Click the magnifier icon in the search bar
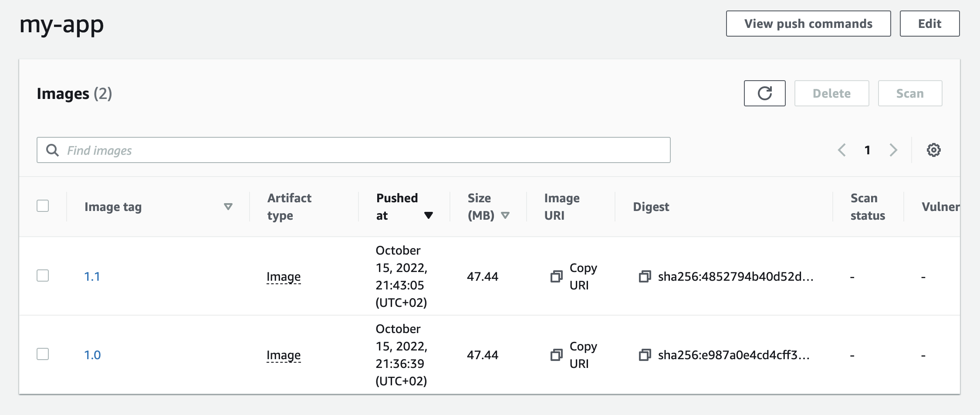The width and height of the screenshot is (980, 415). (x=53, y=150)
